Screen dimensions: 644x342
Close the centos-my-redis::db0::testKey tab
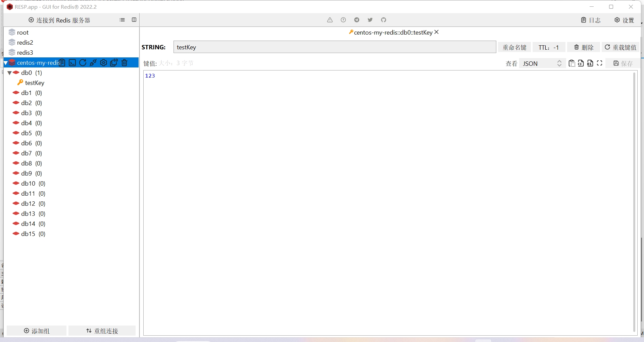click(437, 32)
